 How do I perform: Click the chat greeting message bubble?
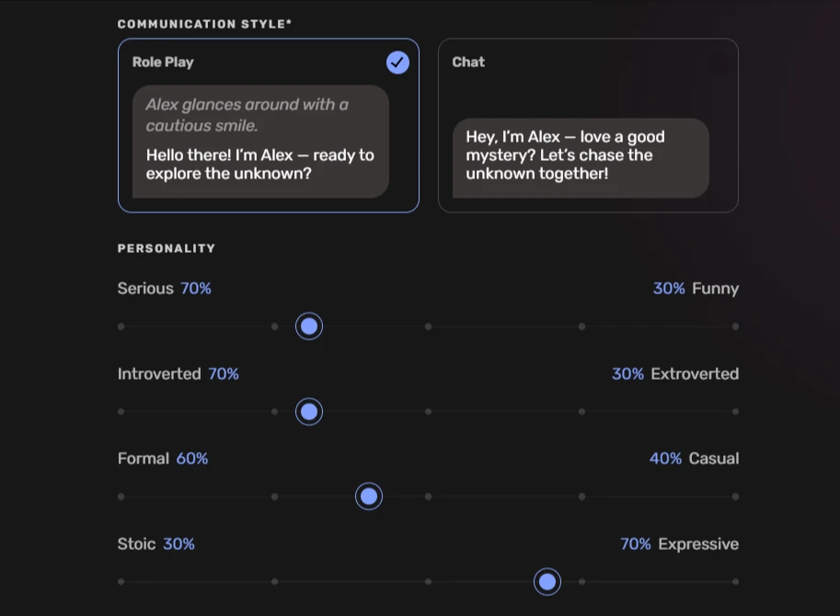tap(580, 154)
